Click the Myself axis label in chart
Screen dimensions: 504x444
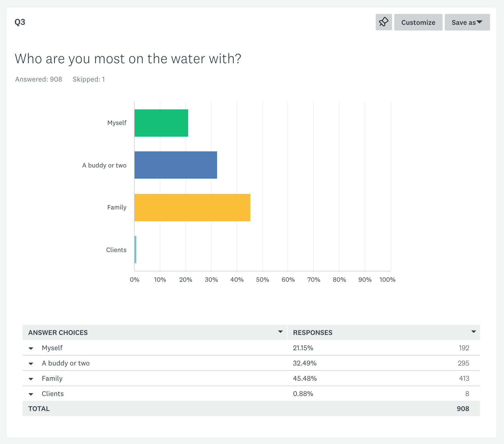[x=117, y=123]
